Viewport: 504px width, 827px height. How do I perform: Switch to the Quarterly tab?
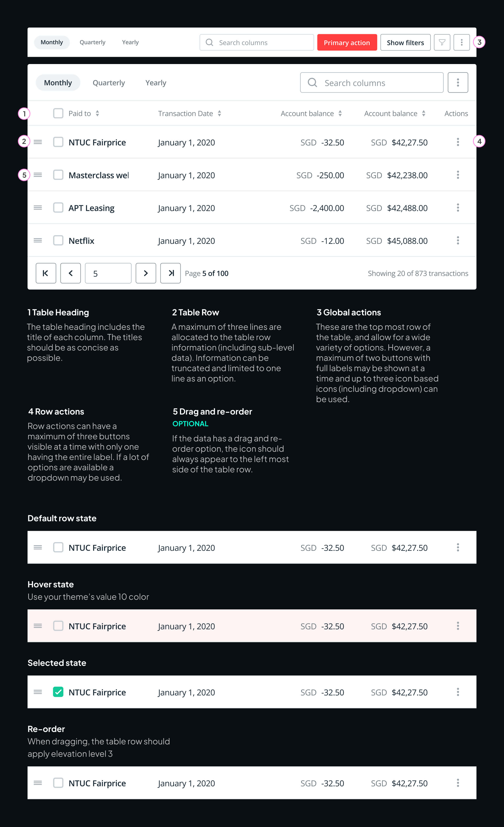[x=109, y=83]
